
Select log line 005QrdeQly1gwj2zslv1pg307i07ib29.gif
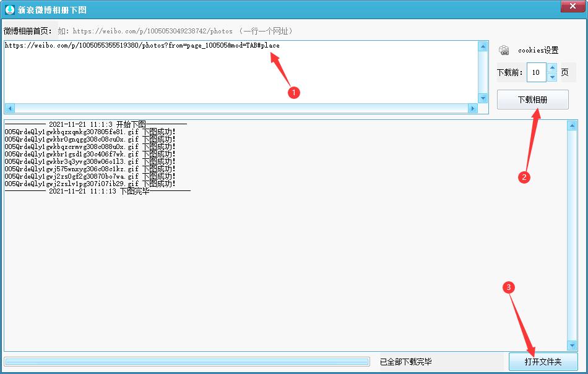[90, 184]
